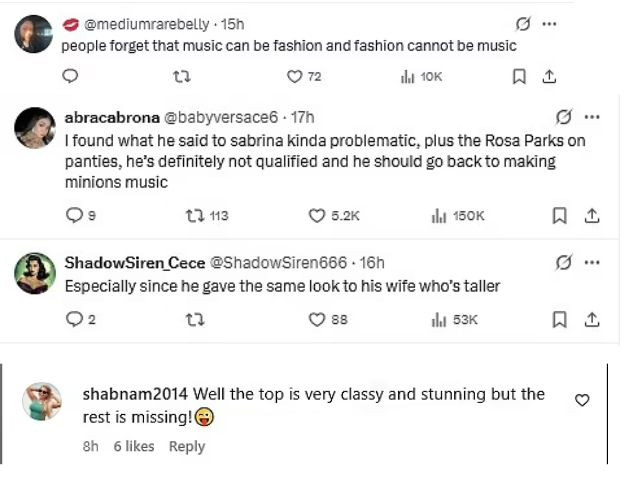Share the abracabrona tweet
The height and width of the screenshot is (480, 640).
pos(590,215)
